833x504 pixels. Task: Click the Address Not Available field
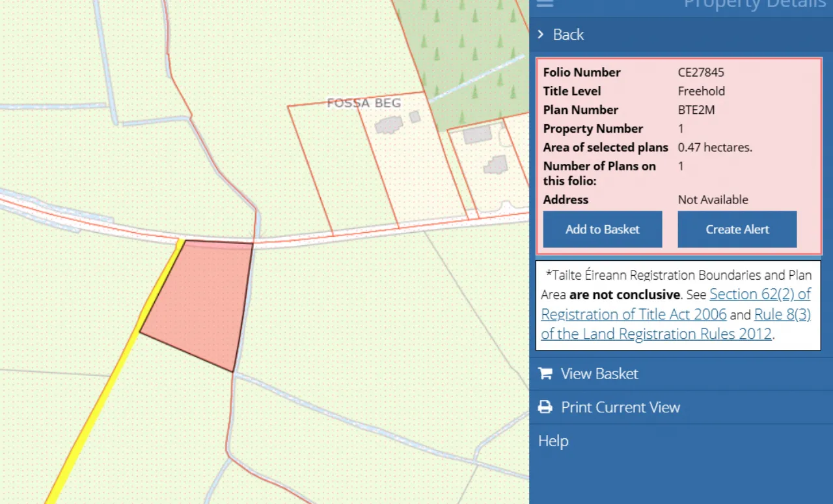[713, 200]
